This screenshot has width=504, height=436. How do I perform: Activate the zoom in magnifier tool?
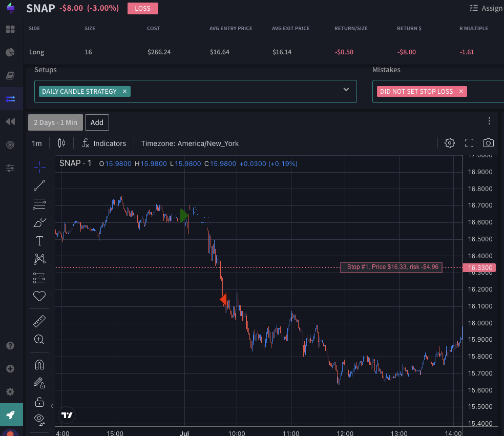(x=39, y=339)
